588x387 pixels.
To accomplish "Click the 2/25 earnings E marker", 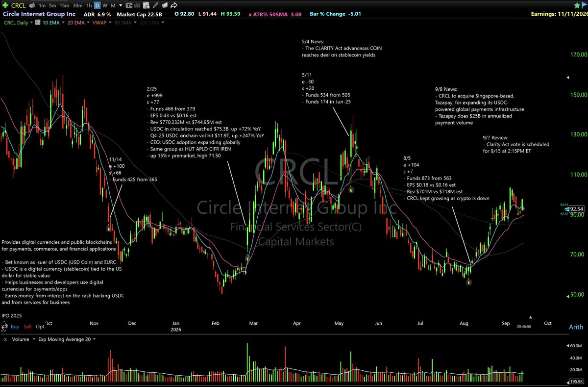I will (x=247, y=258).
